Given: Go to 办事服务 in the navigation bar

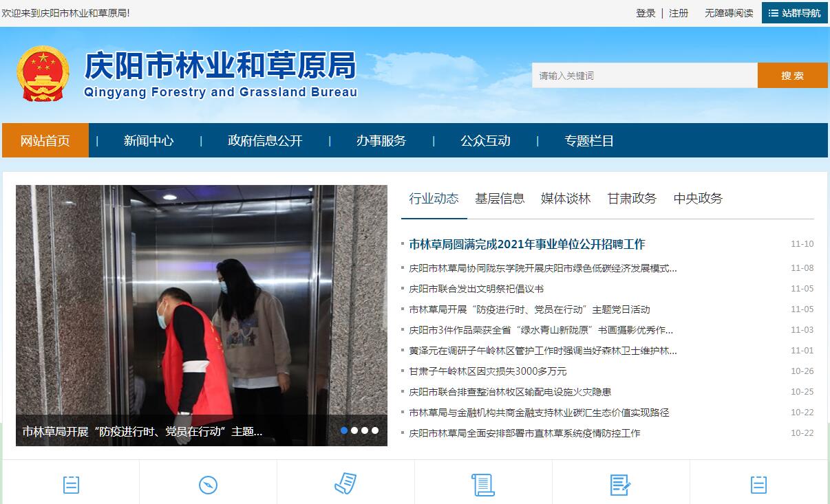Looking at the screenshot, I should 381,141.
